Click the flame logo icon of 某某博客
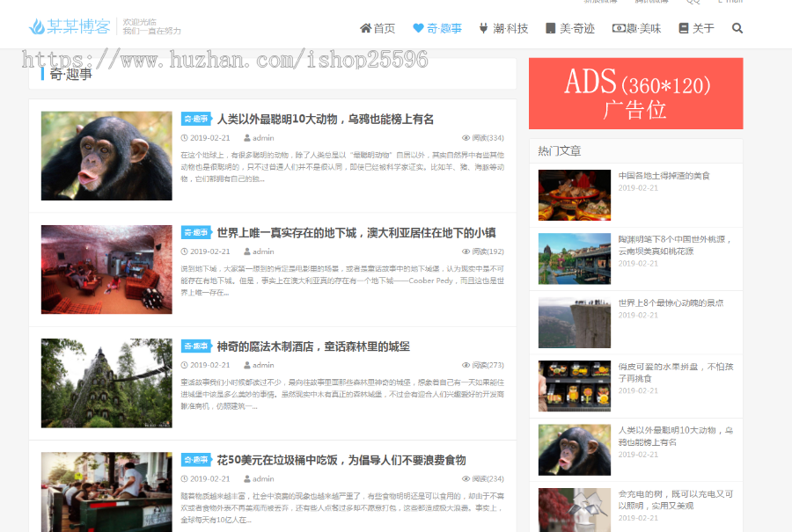Viewport: 792px width, 532px height. tap(37, 26)
